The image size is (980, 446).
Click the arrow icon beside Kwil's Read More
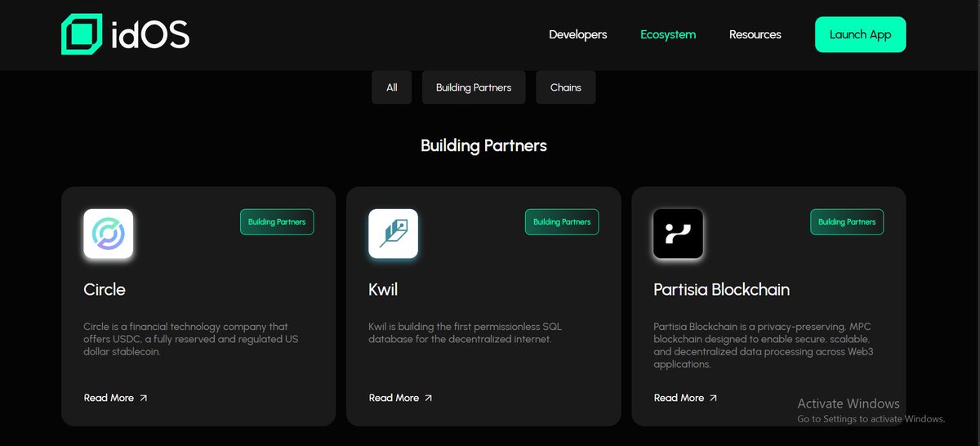pyautogui.click(x=429, y=398)
